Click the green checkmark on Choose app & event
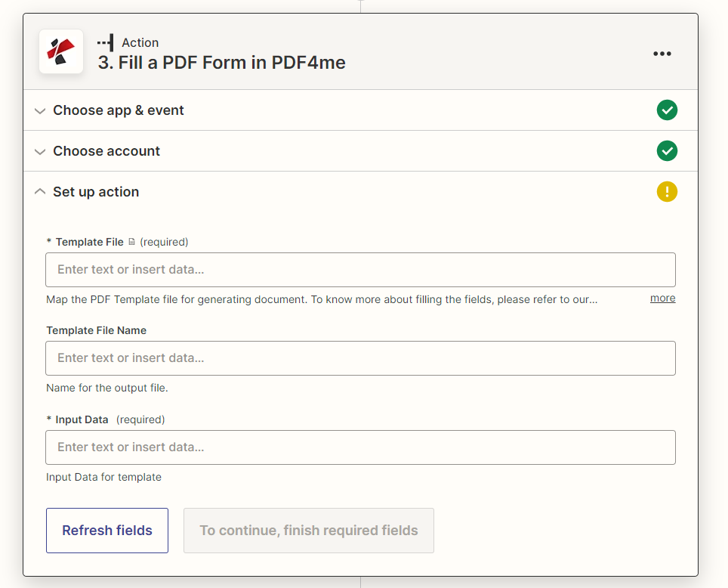Screen dimensions: 728x588 (667, 110)
